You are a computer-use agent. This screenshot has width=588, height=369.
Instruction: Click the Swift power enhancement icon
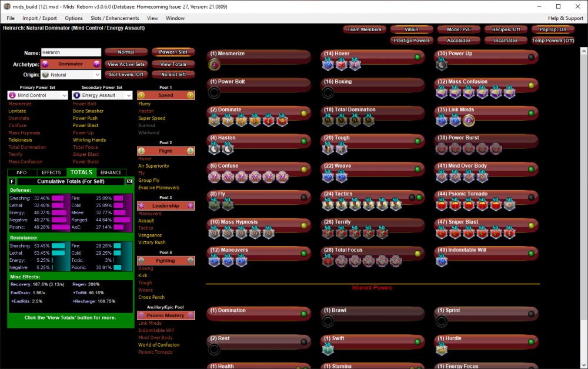pyautogui.click(x=328, y=349)
